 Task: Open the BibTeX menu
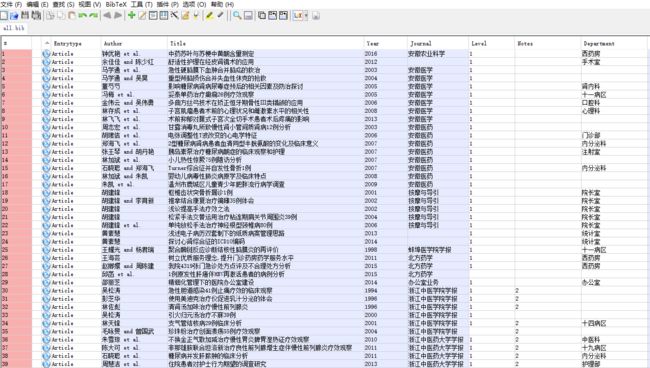click(x=116, y=4)
